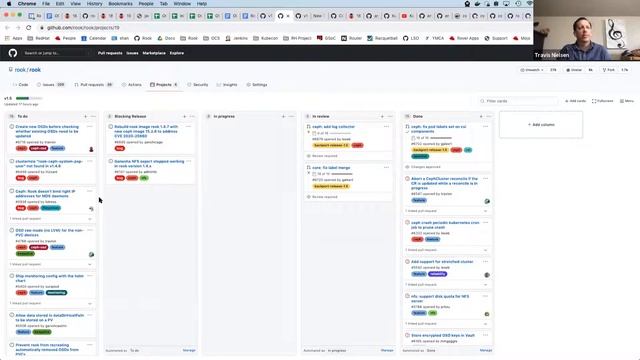Add a card to the Done column
This screenshot has height=360, width=640.
point(481,116)
